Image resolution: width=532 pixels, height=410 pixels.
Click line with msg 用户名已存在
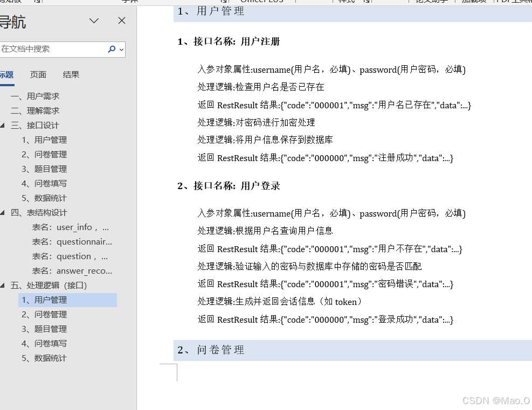[334, 105]
